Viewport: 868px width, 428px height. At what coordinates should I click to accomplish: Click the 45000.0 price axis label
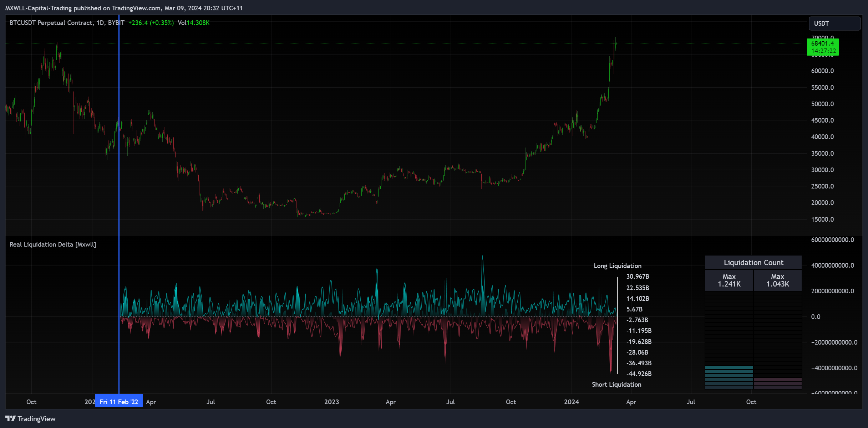pos(822,120)
